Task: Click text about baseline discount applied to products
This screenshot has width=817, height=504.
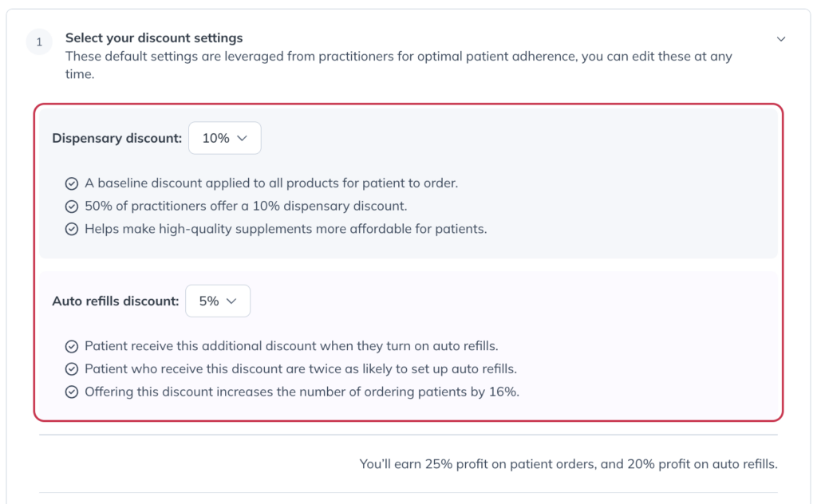Action: tap(271, 183)
